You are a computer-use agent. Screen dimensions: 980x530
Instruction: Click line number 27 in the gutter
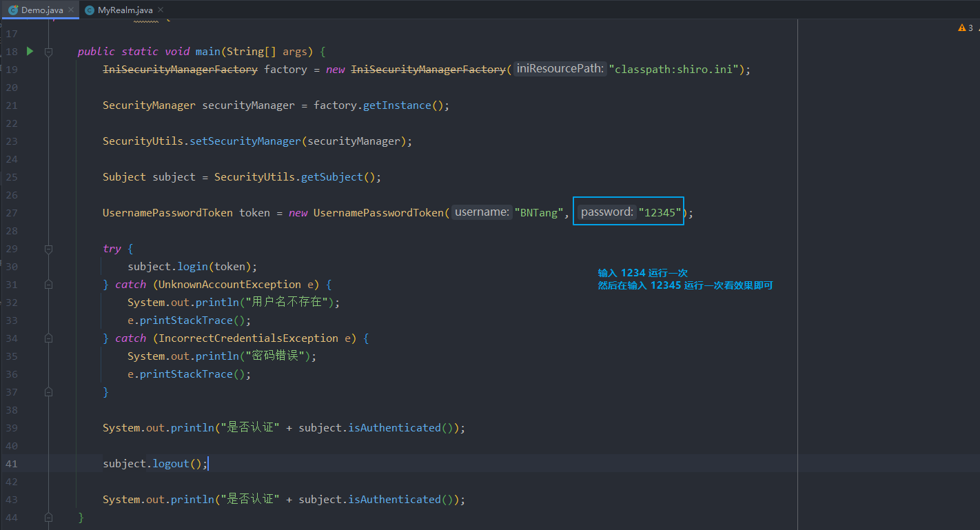click(11, 213)
